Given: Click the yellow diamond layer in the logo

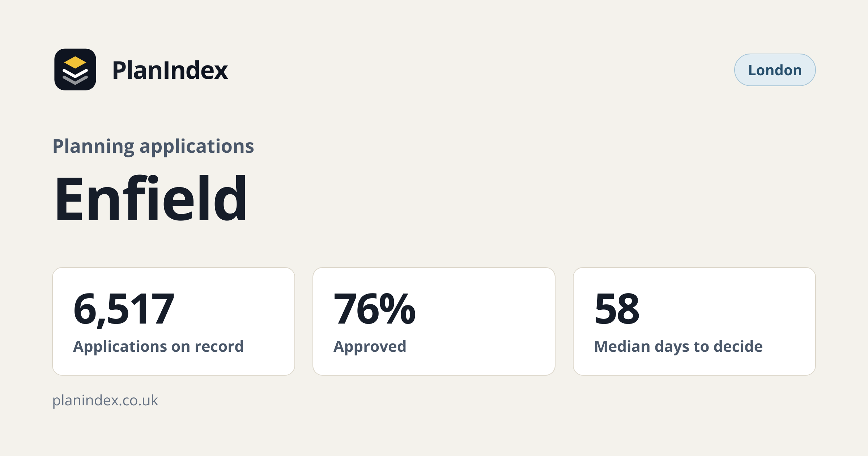Looking at the screenshot, I should [75, 62].
